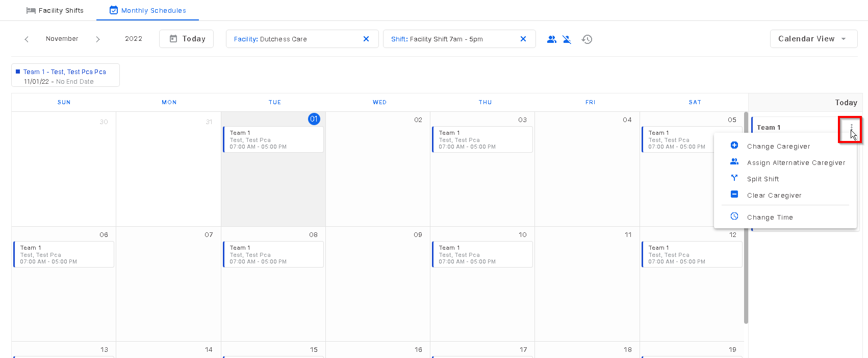
Task: Select date 01 highlighted circle
Action: (314, 119)
